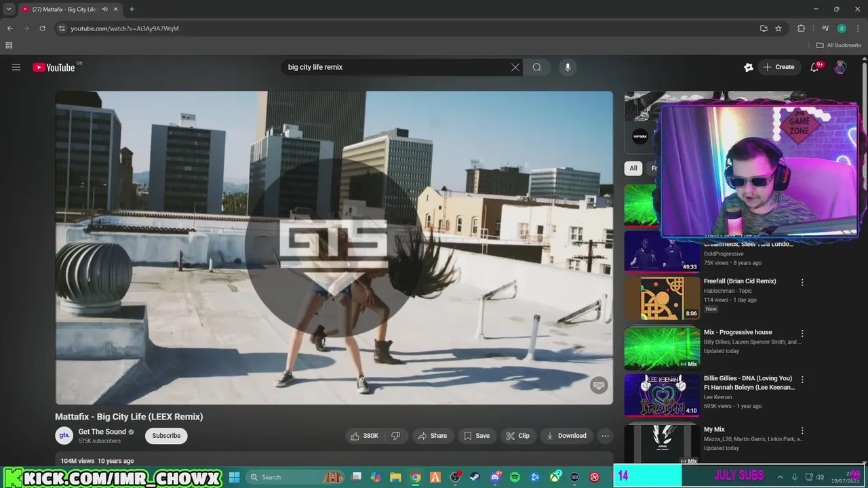
Task: Mute the tab via its speaker icon
Action: (104, 9)
